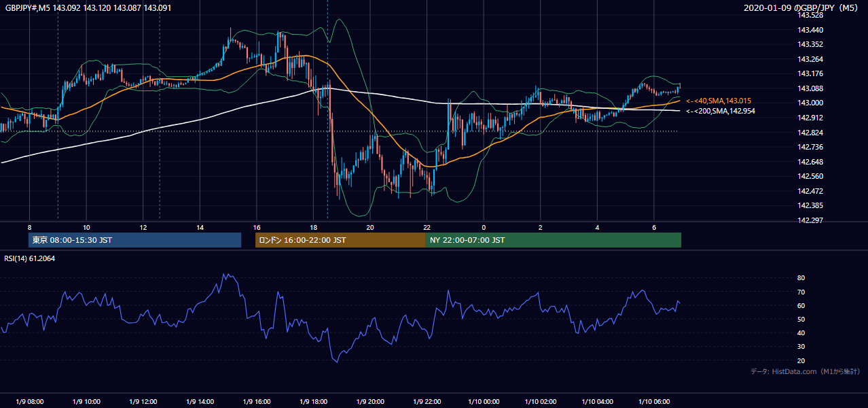
Task: Select the 東京 08:00-15:30 JST session bar
Action: [x=134, y=240]
